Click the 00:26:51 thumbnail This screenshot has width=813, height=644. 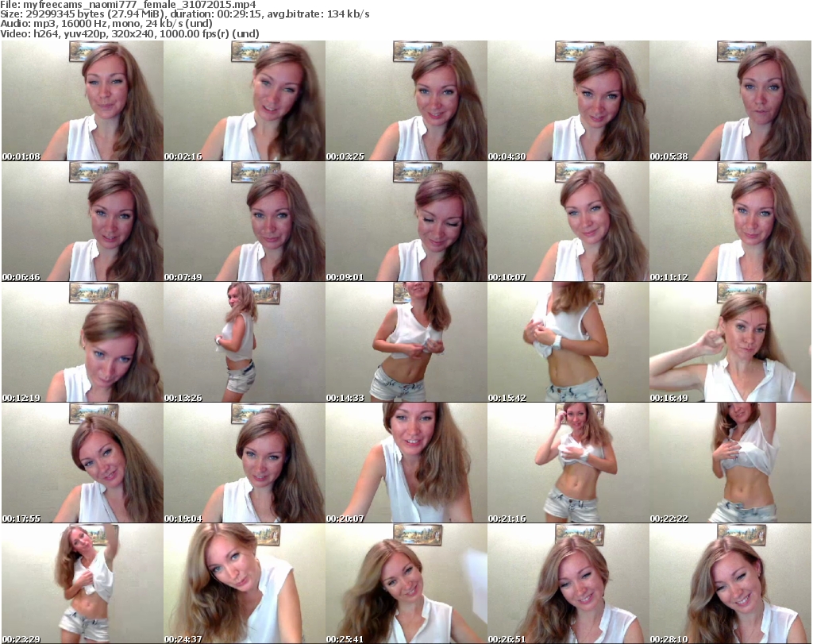(568, 584)
